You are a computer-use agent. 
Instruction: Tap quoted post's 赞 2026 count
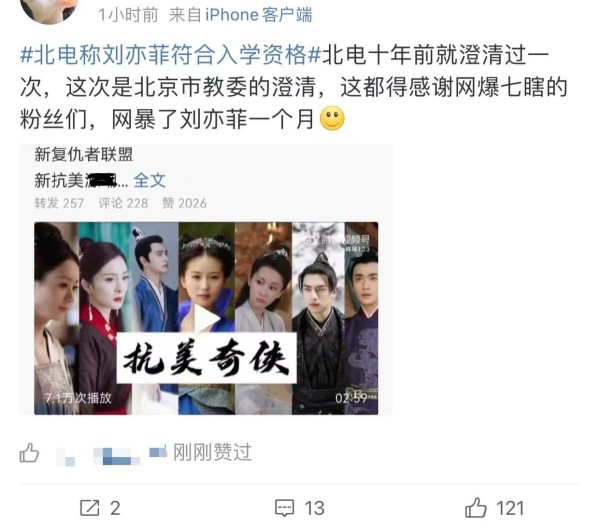tap(184, 203)
